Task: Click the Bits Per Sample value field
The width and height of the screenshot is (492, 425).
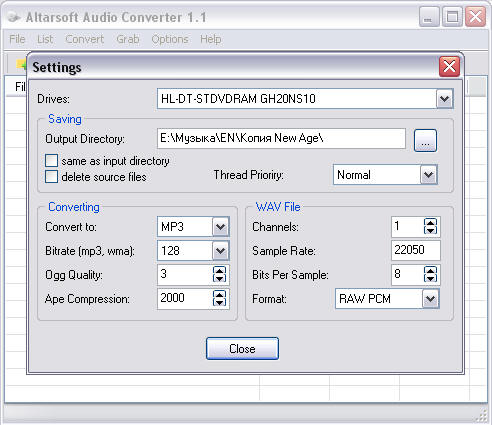Action: click(x=408, y=274)
